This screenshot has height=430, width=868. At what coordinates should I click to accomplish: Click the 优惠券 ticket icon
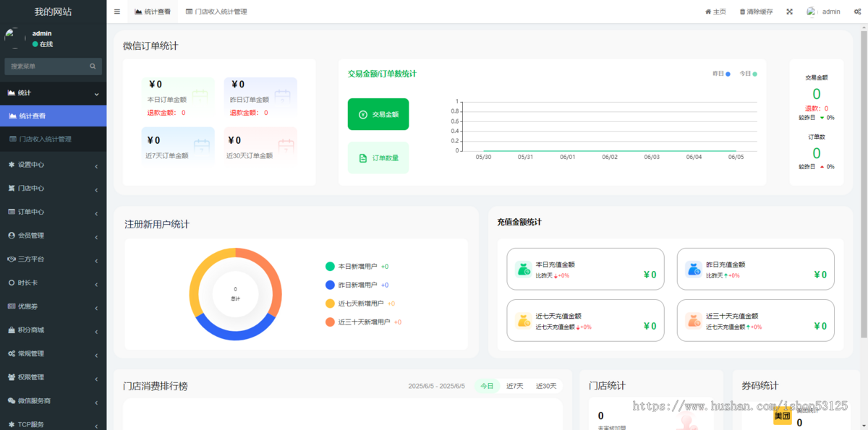[x=12, y=306]
